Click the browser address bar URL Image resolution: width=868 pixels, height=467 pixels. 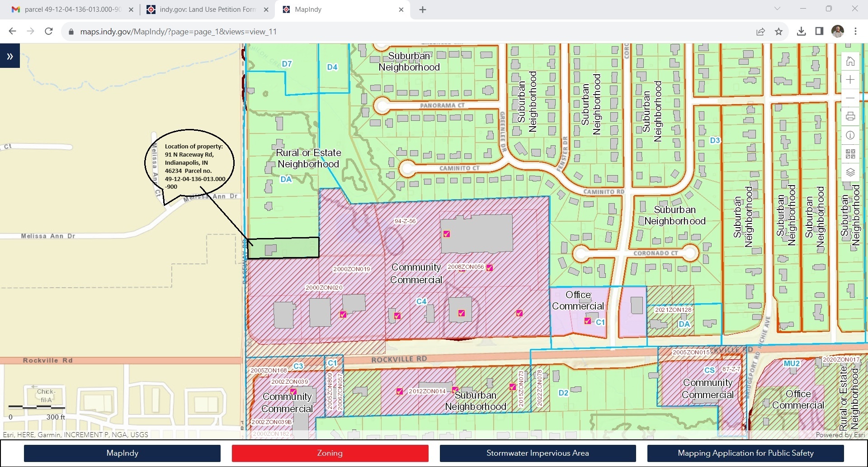click(x=178, y=32)
